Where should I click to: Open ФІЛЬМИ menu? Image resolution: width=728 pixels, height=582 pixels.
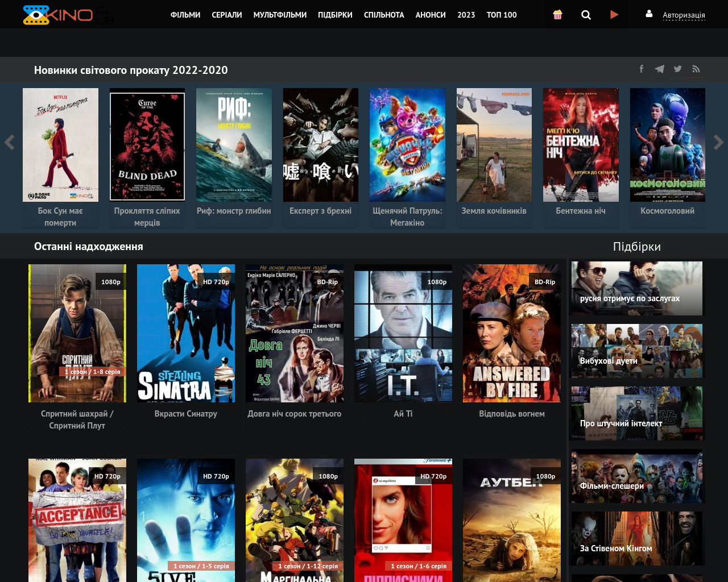[x=185, y=15]
